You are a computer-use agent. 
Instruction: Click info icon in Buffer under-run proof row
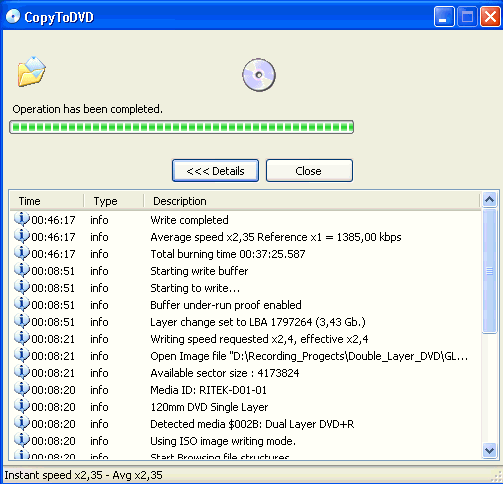[x=22, y=304]
